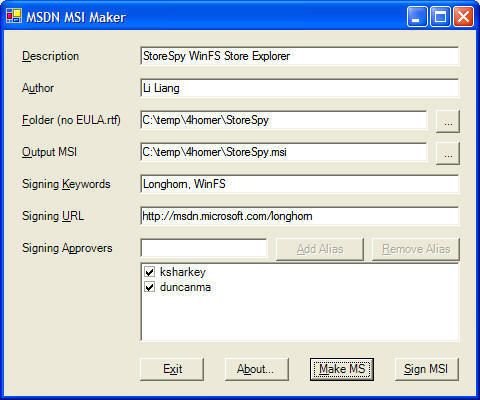The width and height of the screenshot is (480, 400).
Task: Click into the Author field
Action: pos(300,88)
